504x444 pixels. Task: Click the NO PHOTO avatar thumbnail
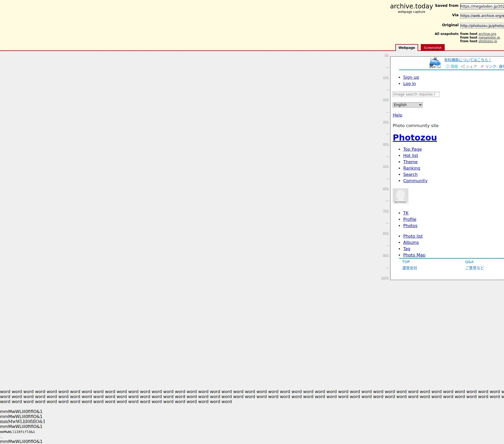tap(400, 196)
